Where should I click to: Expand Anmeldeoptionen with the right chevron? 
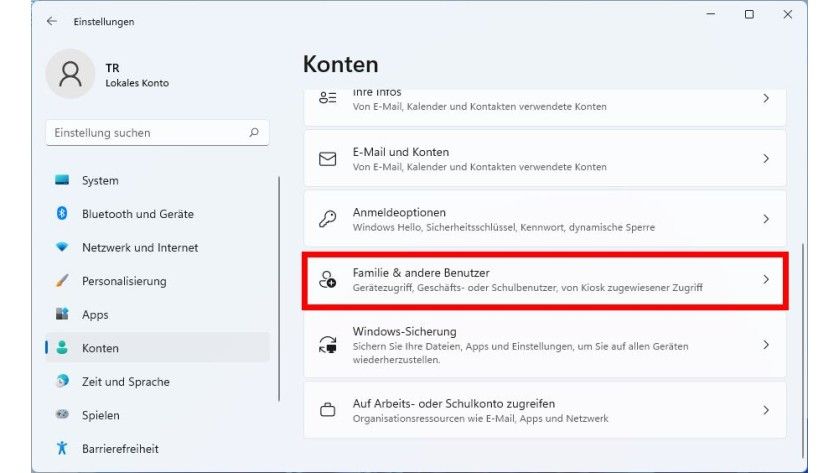[766, 219]
